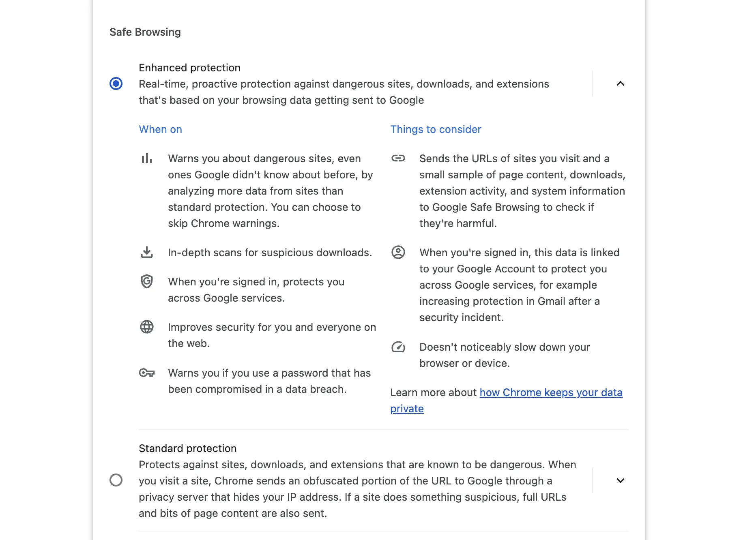Open how Chrome keeps your data private

[550, 392]
